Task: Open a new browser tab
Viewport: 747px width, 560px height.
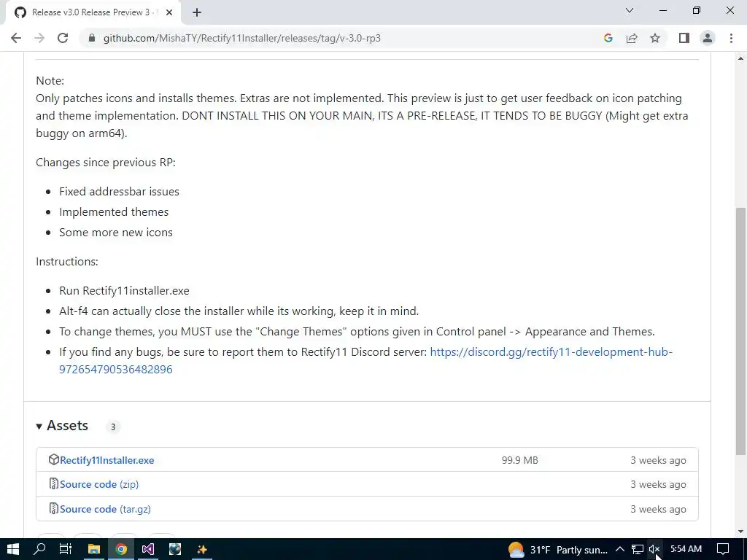Action: pos(197,12)
